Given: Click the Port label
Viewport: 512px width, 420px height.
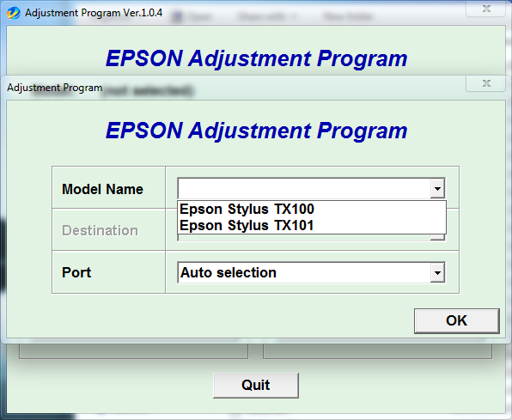Looking at the screenshot, I should pyautogui.click(x=76, y=272).
